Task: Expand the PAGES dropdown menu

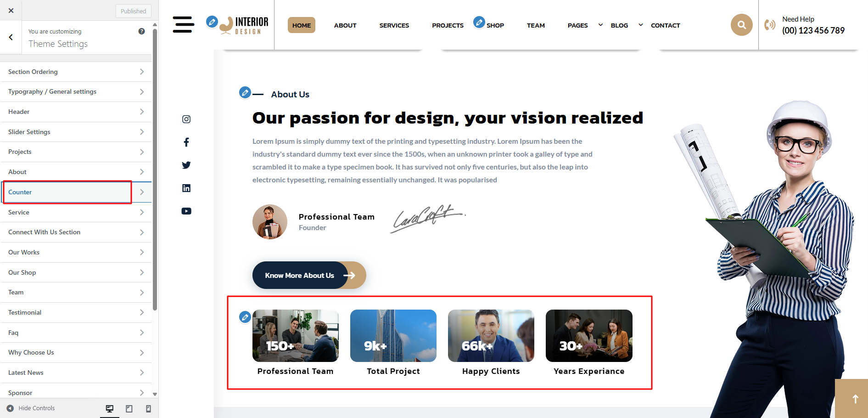Action: click(x=600, y=25)
